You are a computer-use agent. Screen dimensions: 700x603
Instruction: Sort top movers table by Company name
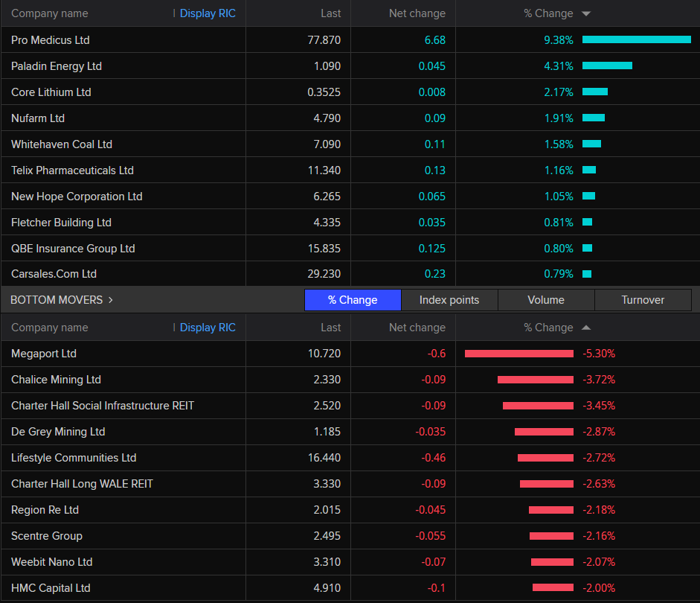50,13
